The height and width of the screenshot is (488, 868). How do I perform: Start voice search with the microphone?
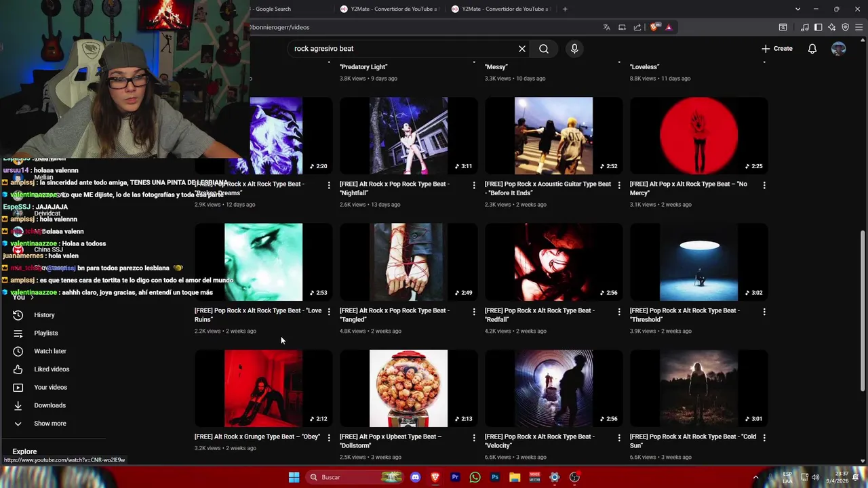click(x=574, y=49)
